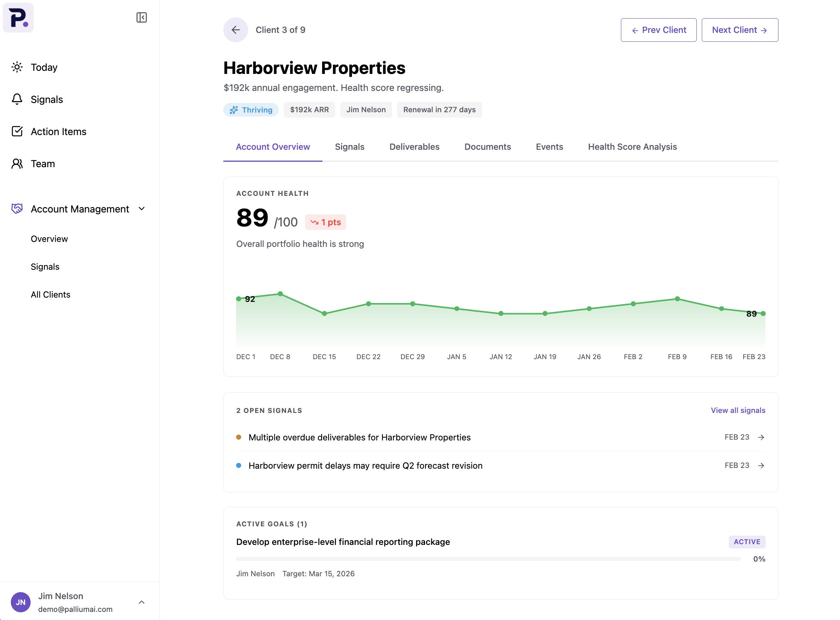The width and height of the screenshot is (840, 620).
Task: Click the back arrow circle button
Action: pyautogui.click(x=235, y=30)
